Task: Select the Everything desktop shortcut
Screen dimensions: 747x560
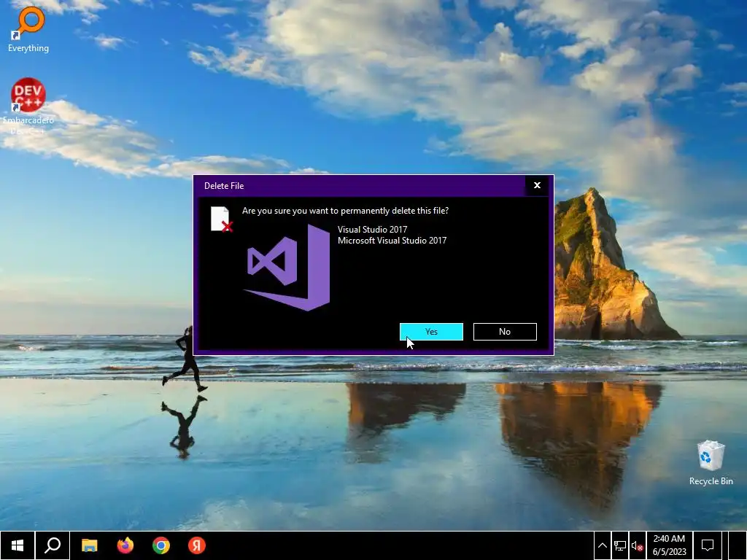Action: click(x=28, y=29)
